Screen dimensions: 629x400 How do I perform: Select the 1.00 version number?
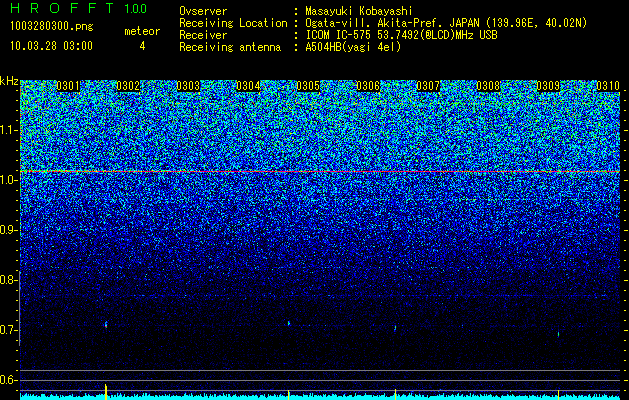coord(135,9)
